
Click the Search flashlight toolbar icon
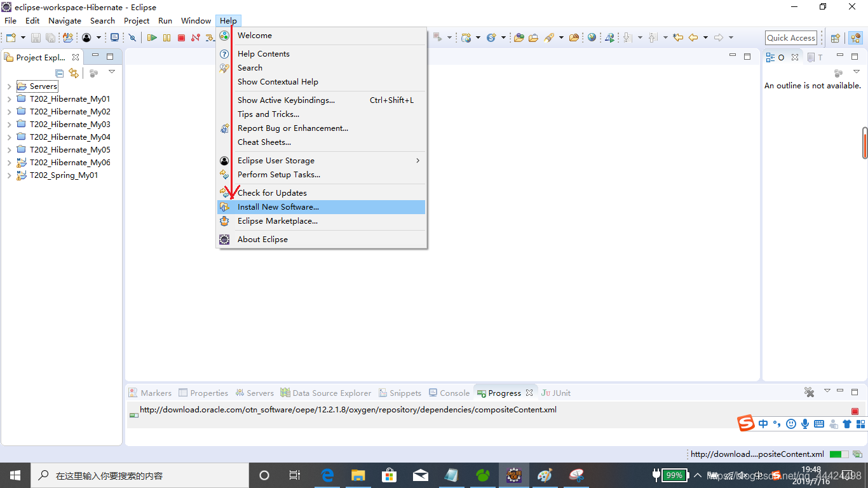550,37
